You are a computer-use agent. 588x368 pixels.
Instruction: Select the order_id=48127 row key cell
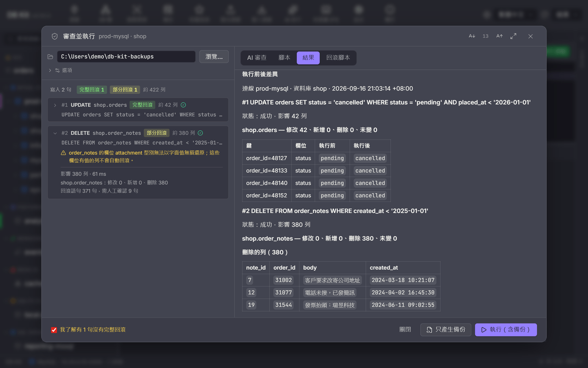pyautogui.click(x=266, y=158)
